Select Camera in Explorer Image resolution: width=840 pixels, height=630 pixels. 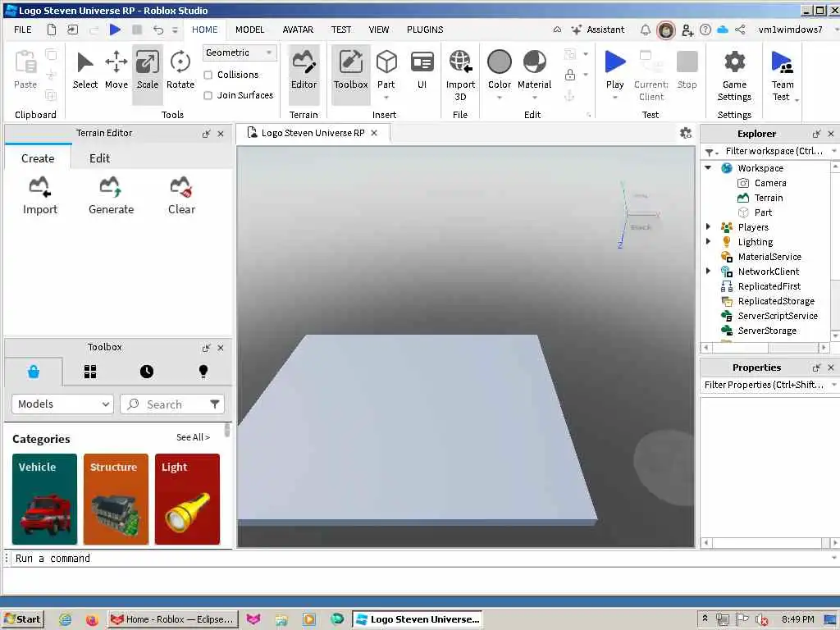(x=769, y=183)
